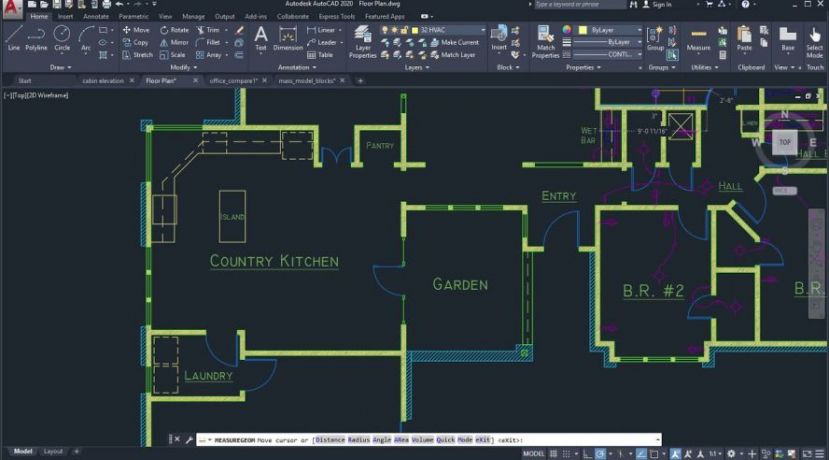
Task: Choose the Arc tool
Action: (x=85, y=38)
